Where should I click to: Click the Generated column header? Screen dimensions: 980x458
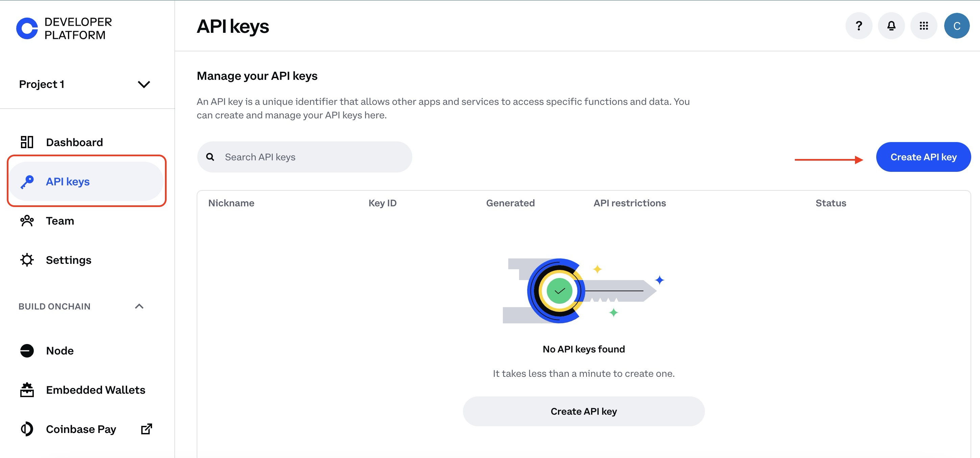(510, 203)
